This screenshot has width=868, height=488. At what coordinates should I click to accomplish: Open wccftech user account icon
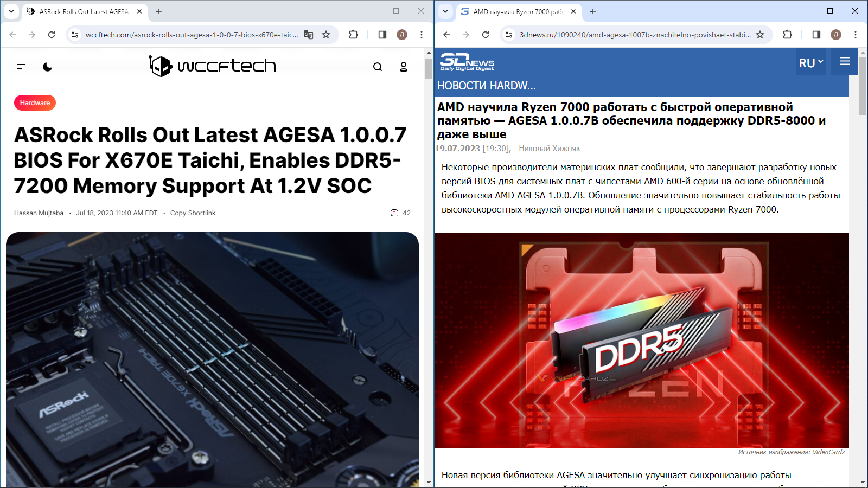point(404,67)
